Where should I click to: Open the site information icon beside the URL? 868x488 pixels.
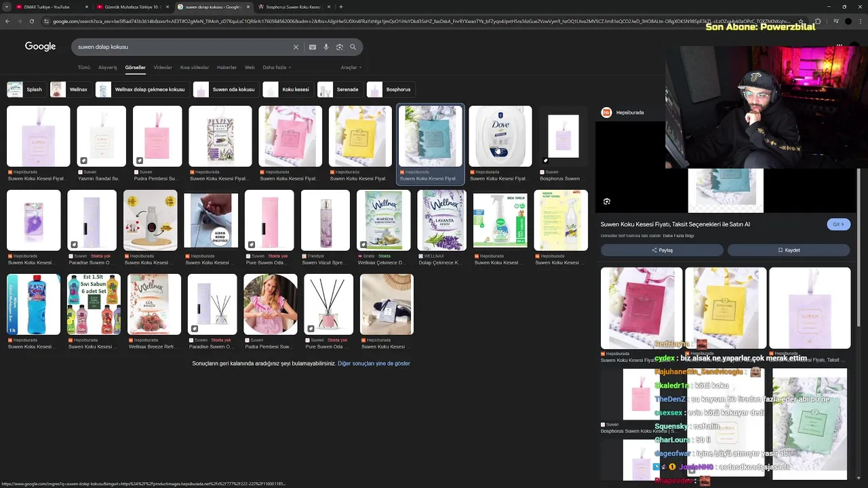pos(46,21)
